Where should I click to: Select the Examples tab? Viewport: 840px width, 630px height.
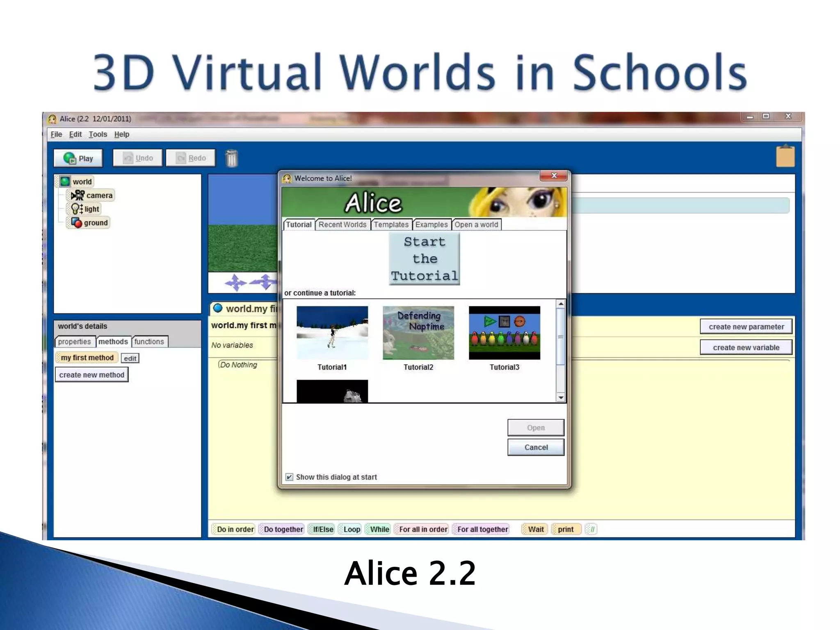[431, 225]
